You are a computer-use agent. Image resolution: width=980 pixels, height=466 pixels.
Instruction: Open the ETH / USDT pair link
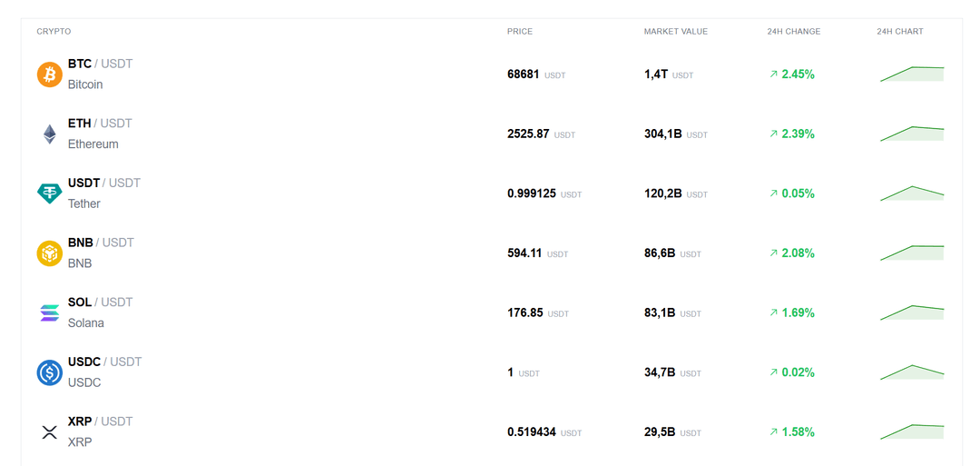(100, 124)
